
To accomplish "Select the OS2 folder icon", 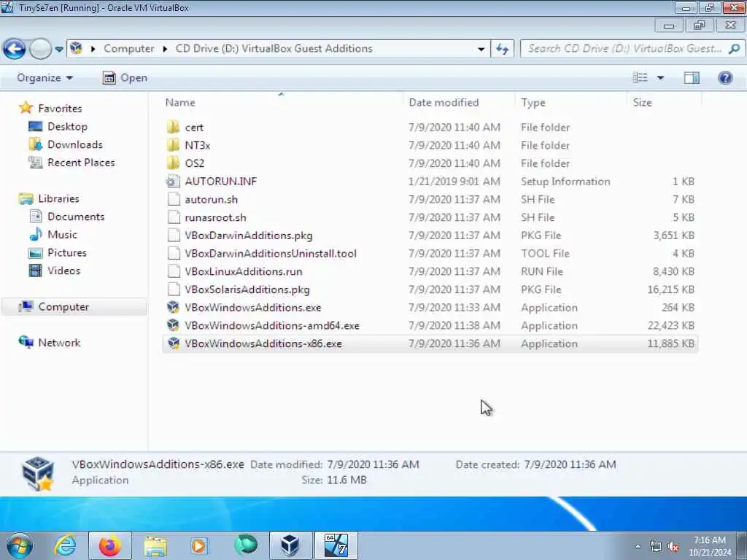I will (x=174, y=163).
